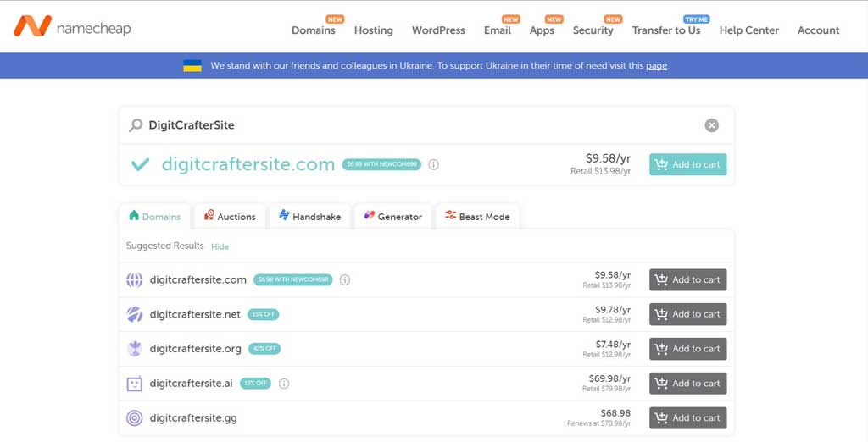Follow the Ukraine support page link
This screenshot has width=868, height=442.
(x=657, y=66)
